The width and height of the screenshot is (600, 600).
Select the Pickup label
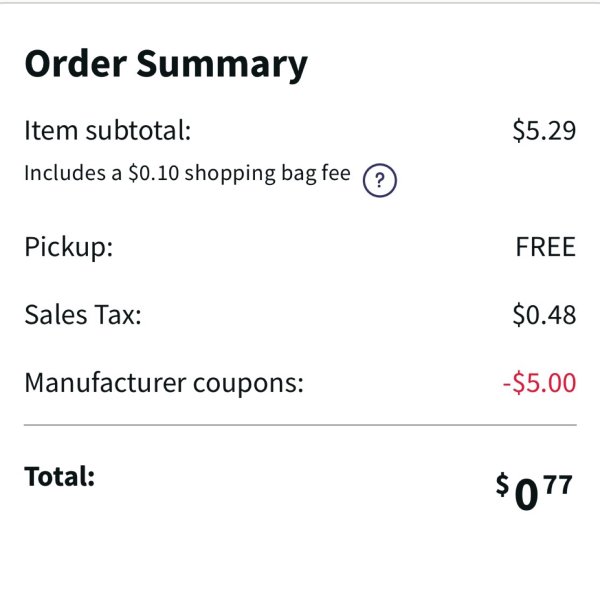pos(69,248)
